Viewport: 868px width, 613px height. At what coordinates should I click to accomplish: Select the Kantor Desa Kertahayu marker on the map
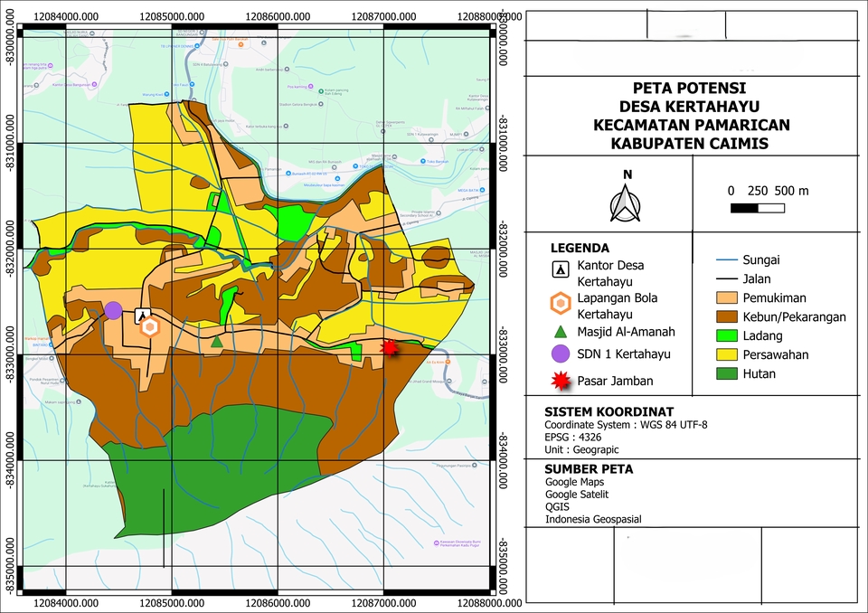(x=142, y=316)
